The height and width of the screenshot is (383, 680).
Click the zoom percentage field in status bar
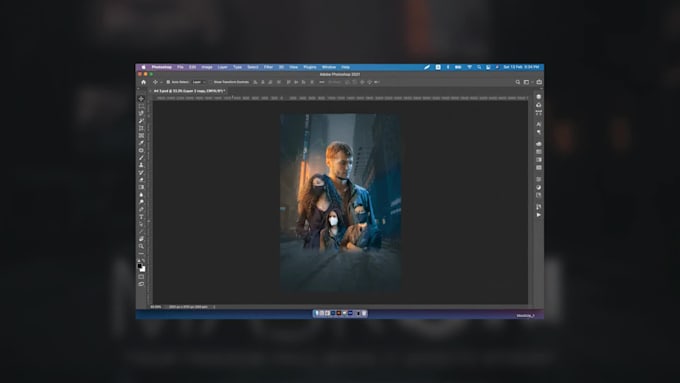(156, 307)
